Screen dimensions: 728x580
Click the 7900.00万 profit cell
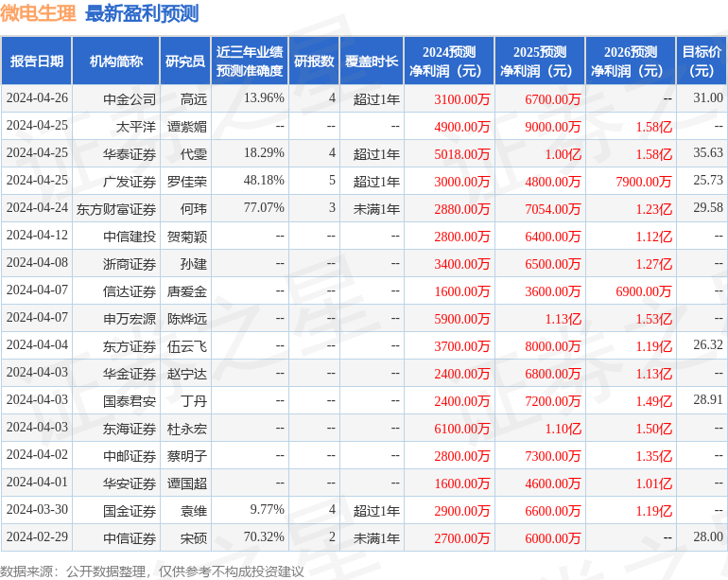[x=644, y=182]
